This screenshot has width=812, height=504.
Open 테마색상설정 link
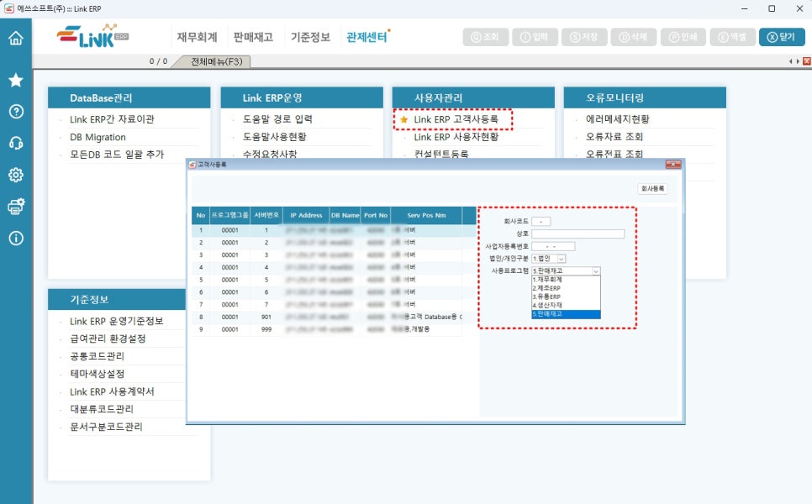(97, 374)
